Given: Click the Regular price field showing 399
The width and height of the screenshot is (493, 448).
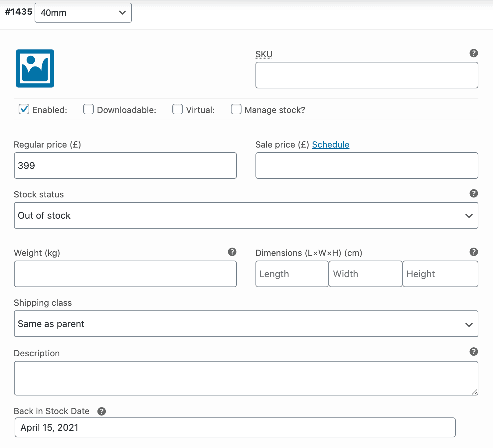Looking at the screenshot, I should coord(125,165).
